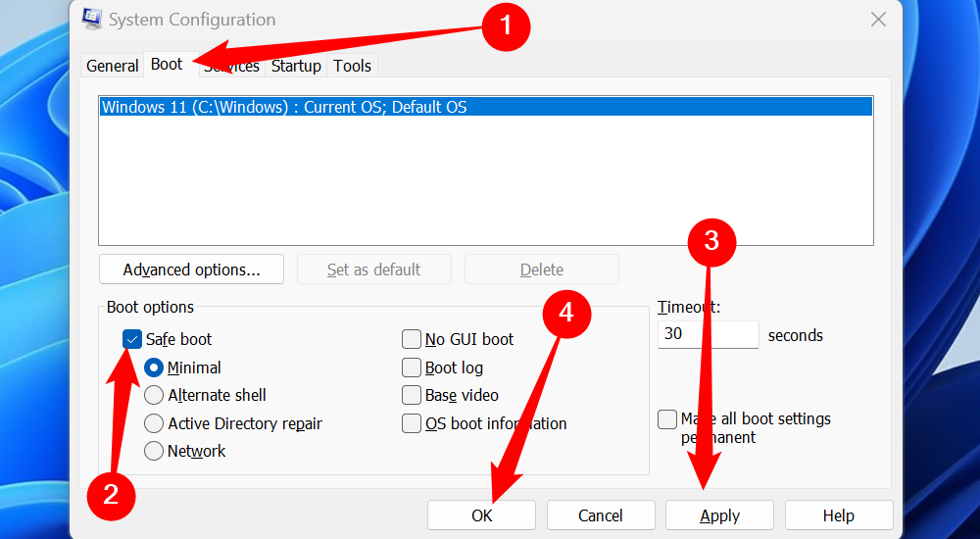Viewport: 980px width, 539px height.
Task: Focus the Timeout seconds field
Action: (x=709, y=334)
